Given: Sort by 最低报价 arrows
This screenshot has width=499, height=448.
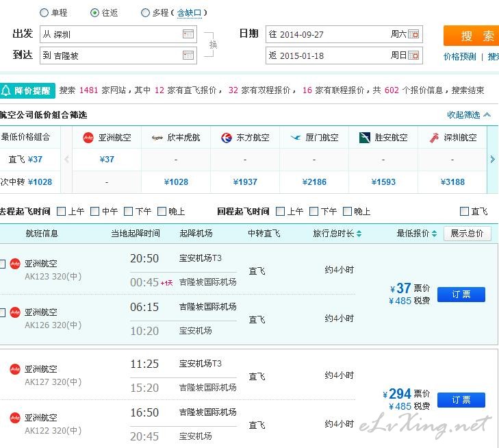Looking at the screenshot, I should 434,234.
